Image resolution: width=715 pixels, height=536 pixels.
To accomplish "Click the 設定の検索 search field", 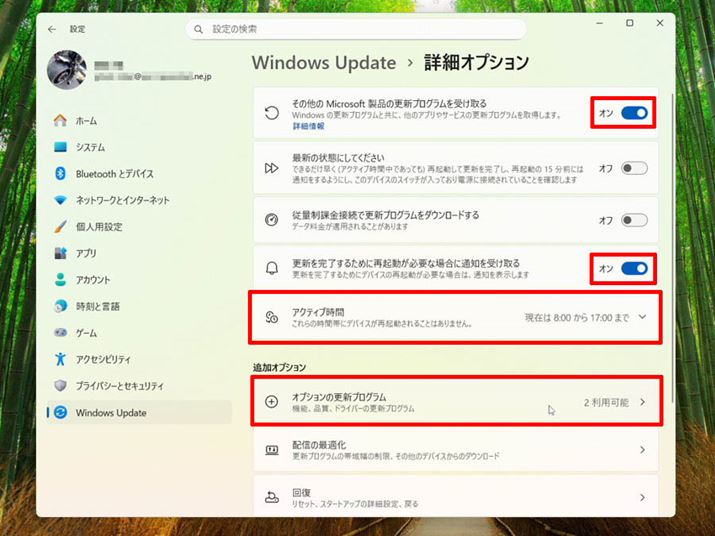I will 356,29.
